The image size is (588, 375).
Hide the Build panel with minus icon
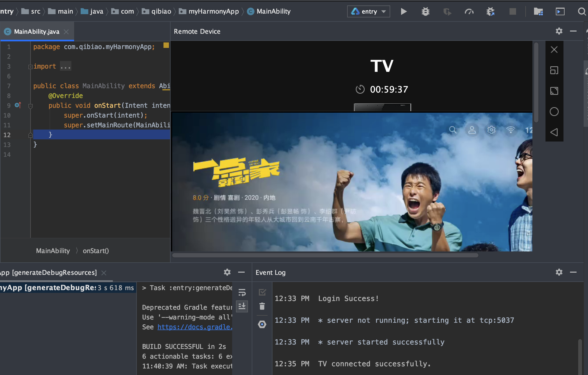point(241,272)
